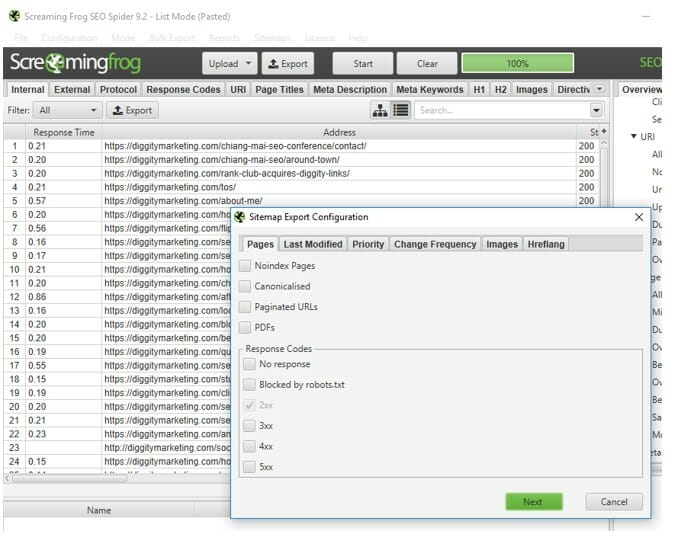Click the Screaming Frog app icon in title bar
Screen dimensions: 674x537
pyautogui.click(x=15, y=16)
